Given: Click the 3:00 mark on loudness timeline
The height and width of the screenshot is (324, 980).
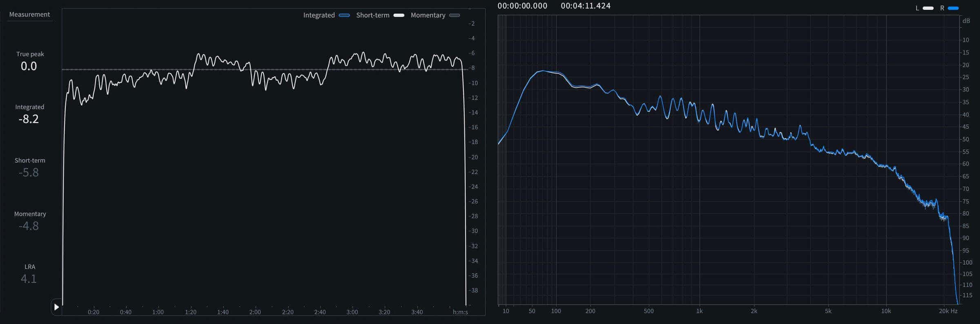Looking at the screenshot, I should tap(352, 312).
